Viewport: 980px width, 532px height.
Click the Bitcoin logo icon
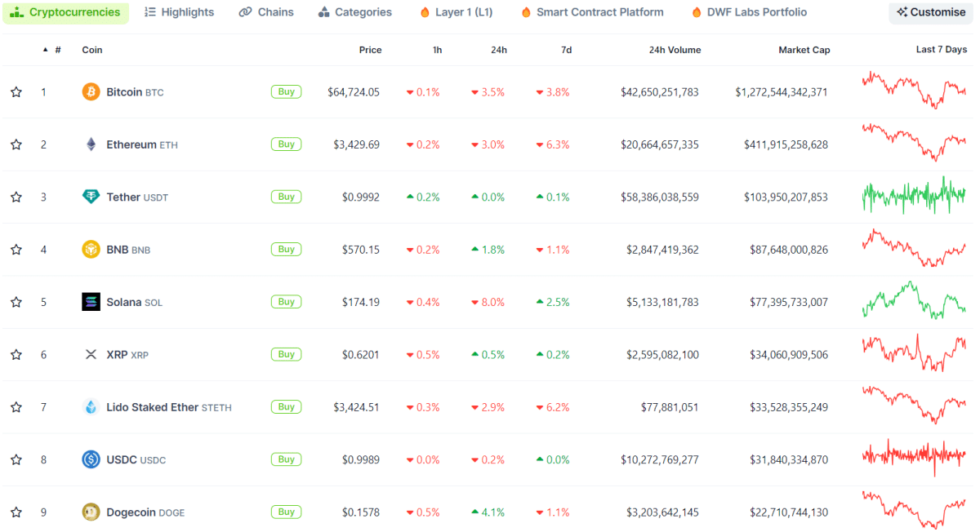[91, 92]
